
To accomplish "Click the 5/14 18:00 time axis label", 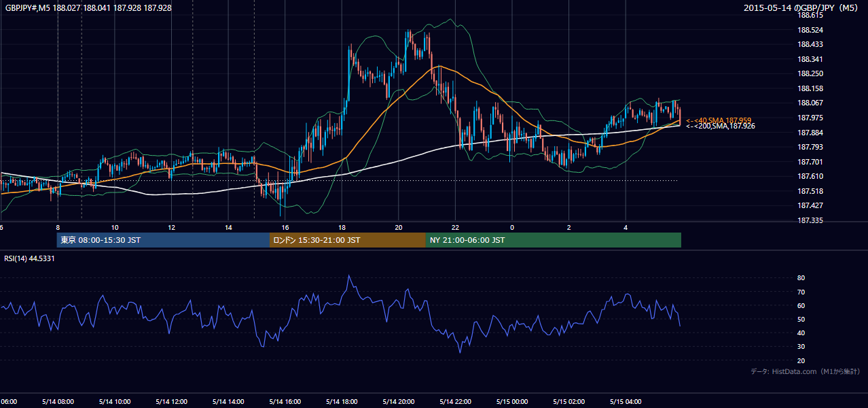I will coord(342,401).
